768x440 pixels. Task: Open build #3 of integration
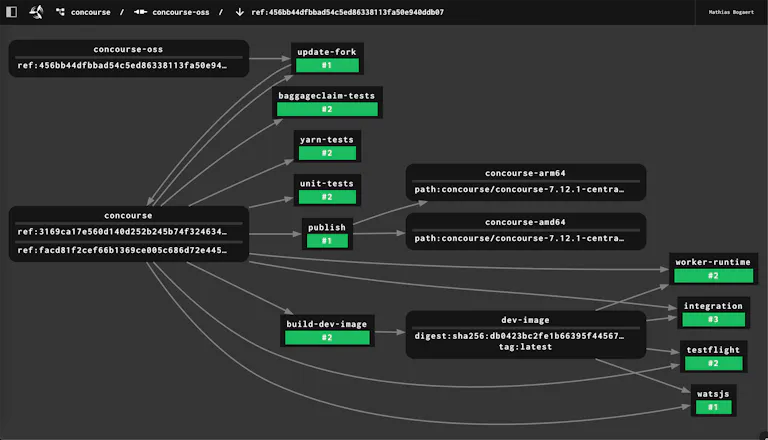coord(713,319)
